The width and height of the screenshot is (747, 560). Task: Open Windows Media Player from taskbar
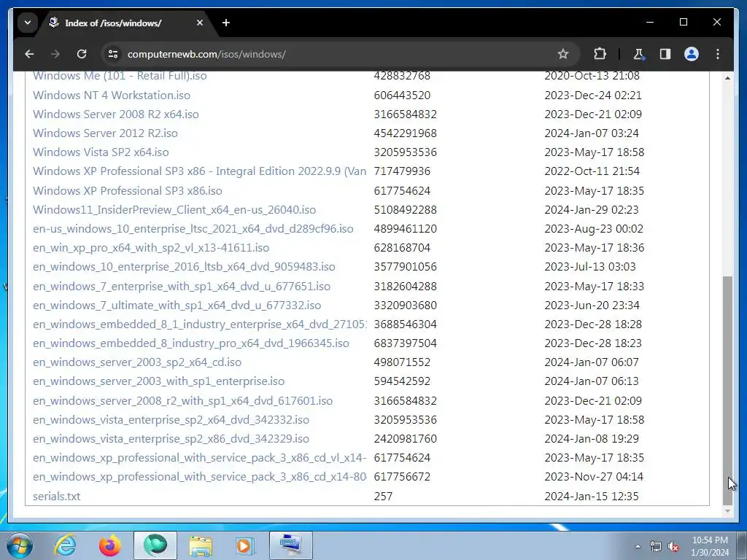245,545
